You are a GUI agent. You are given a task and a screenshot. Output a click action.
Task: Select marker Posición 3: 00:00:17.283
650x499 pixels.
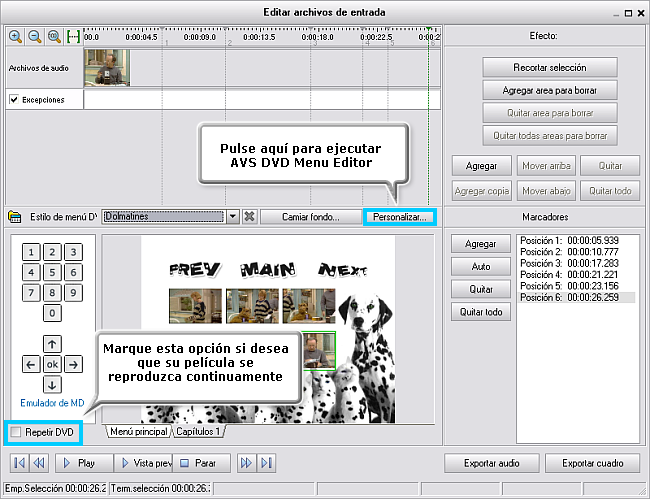pyautogui.click(x=569, y=263)
